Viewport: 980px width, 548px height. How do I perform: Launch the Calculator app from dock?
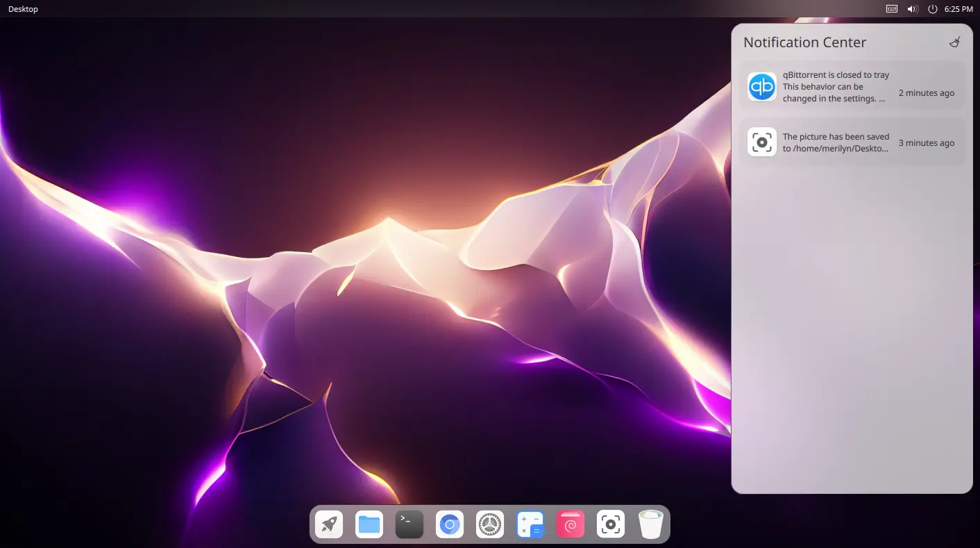pyautogui.click(x=530, y=524)
